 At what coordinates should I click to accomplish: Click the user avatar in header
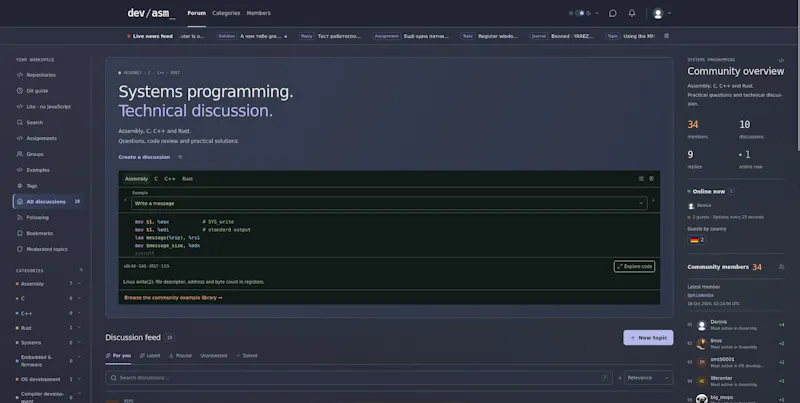(x=658, y=14)
